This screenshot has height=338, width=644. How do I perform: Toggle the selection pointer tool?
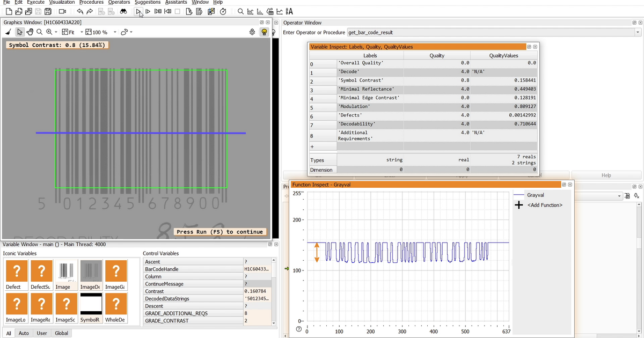(20, 32)
